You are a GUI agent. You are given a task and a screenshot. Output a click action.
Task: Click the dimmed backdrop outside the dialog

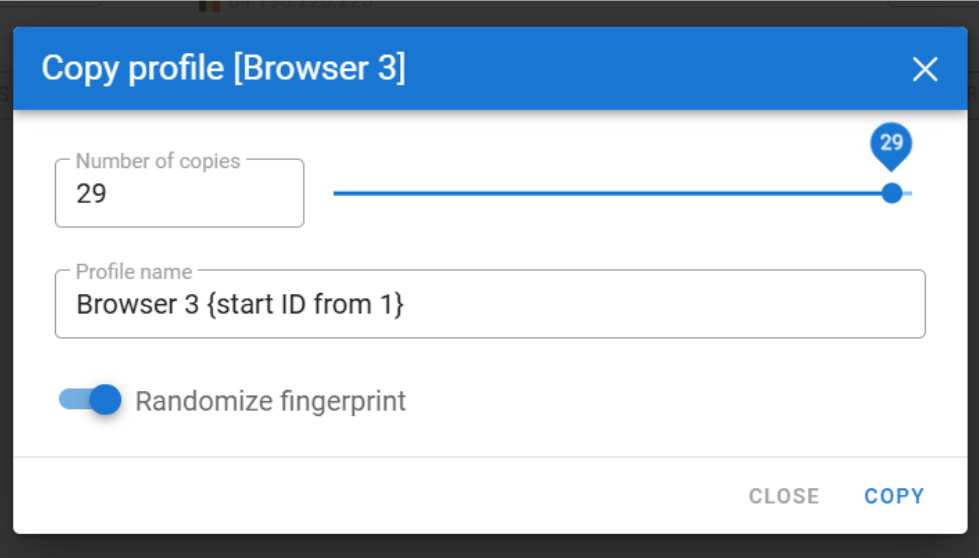click(x=500, y=546)
